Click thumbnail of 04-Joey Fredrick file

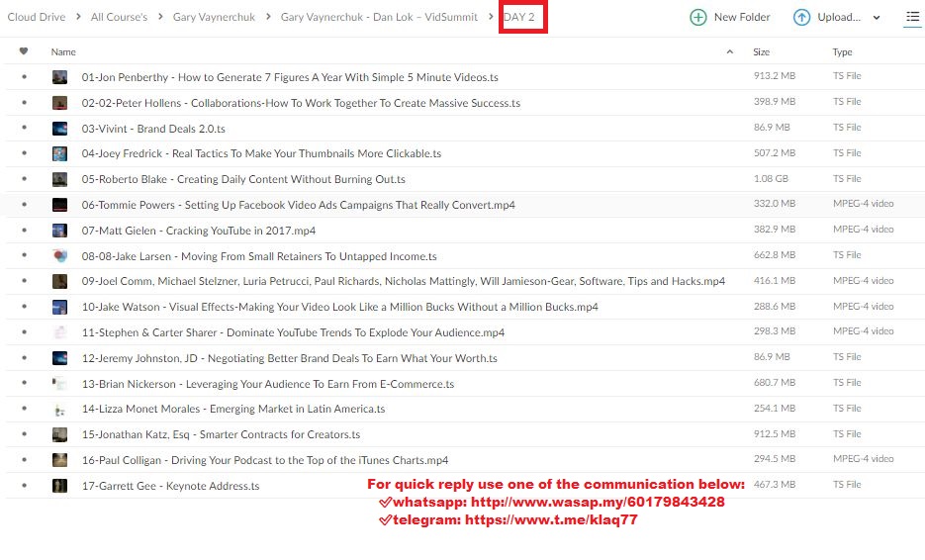point(59,154)
